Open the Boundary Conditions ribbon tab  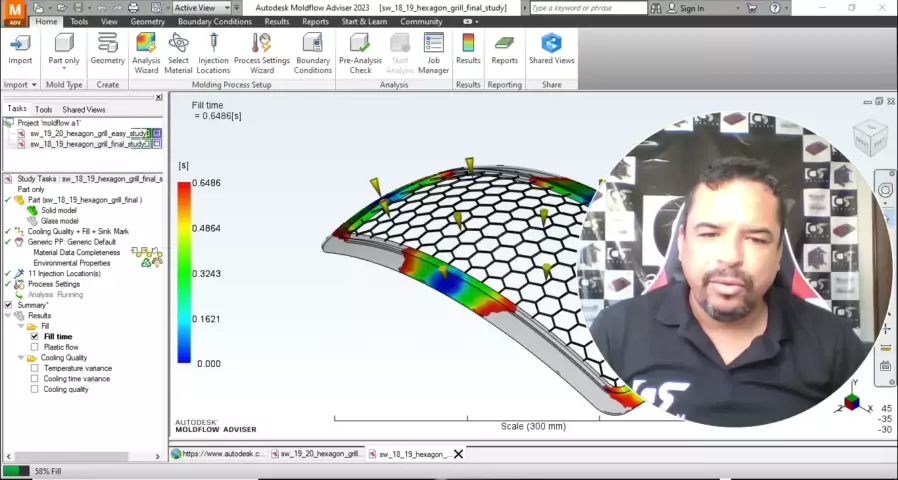215,21
